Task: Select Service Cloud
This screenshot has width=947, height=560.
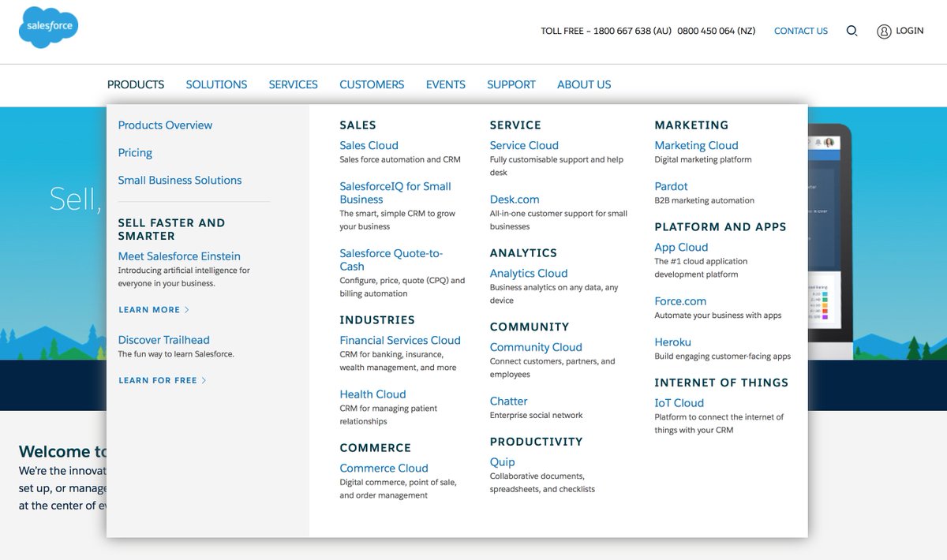Action: point(524,146)
